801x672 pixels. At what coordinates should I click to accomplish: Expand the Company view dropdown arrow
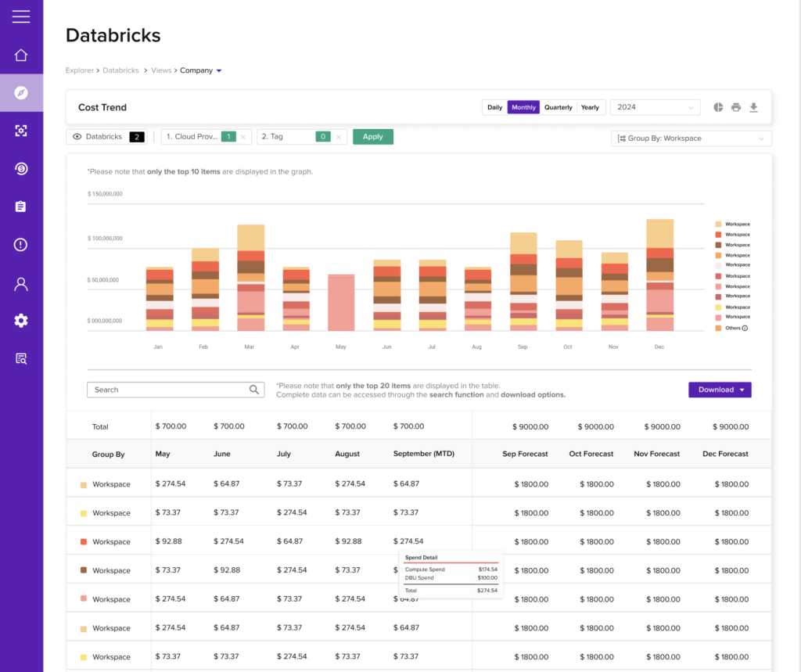click(x=219, y=70)
